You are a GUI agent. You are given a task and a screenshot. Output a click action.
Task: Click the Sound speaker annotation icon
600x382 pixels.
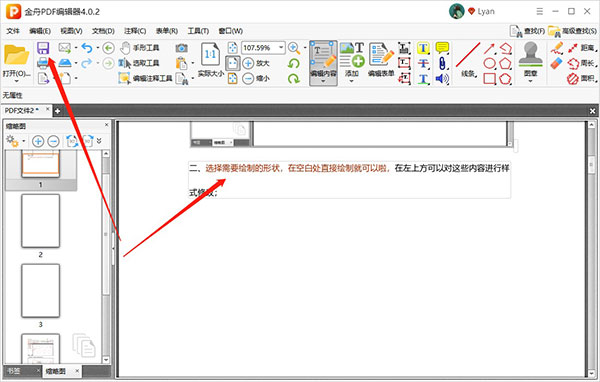point(442,78)
